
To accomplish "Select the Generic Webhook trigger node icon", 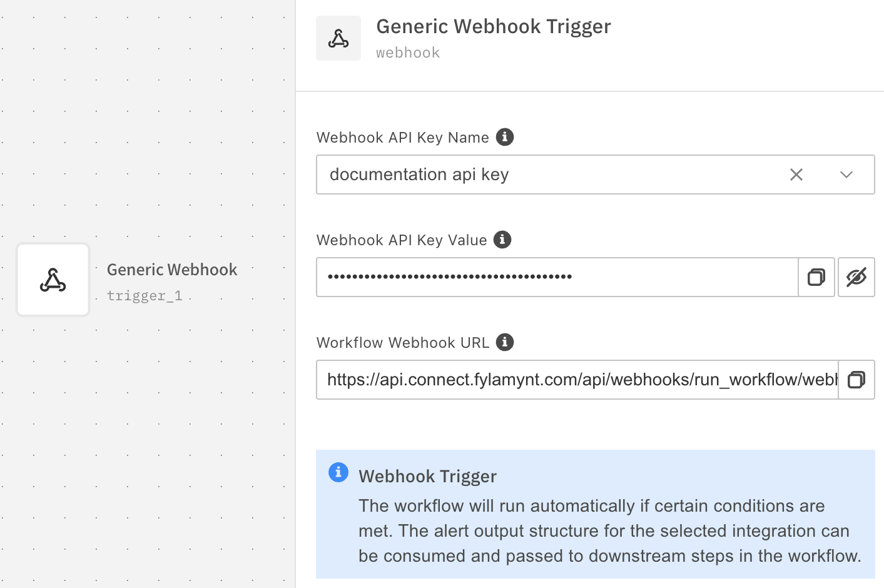I will 53,280.
